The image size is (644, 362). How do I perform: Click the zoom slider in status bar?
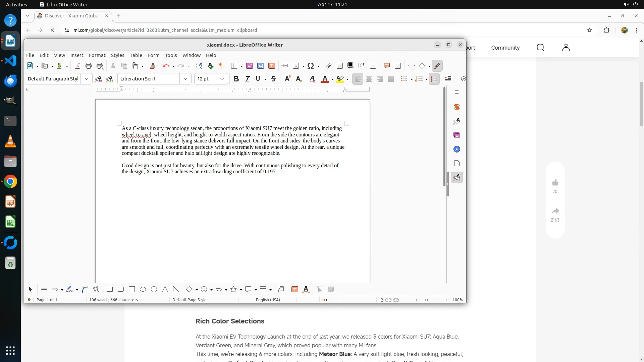tap(426, 300)
